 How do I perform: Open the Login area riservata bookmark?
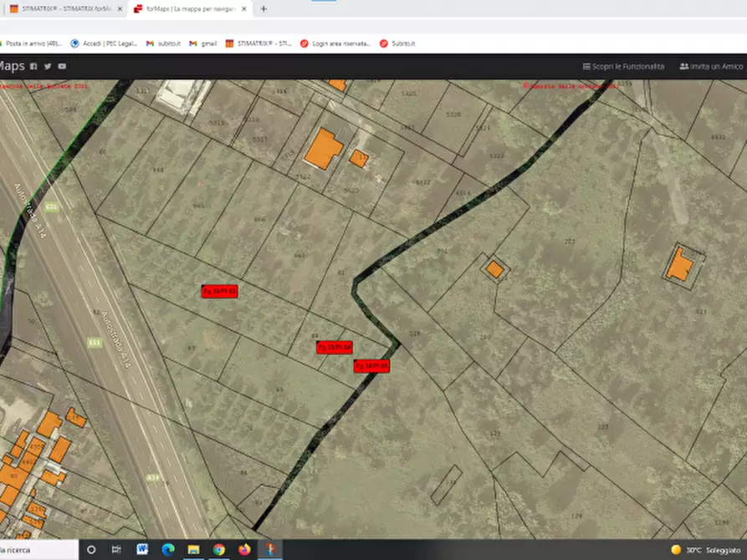click(335, 43)
